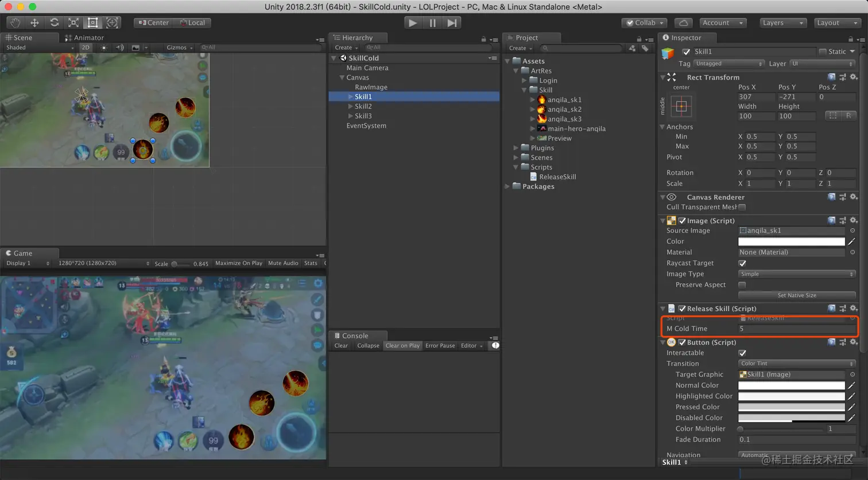Screen dimensions: 868x480
Task: Switch to the Animator tab
Action: (x=85, y=38)
